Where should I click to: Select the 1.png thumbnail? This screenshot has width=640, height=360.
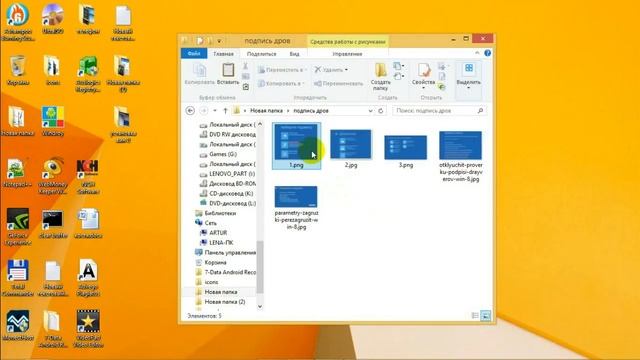[x=296, y=146]
